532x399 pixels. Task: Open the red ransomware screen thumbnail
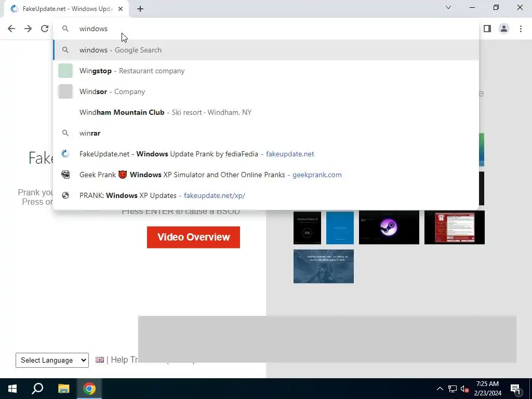[x=455, y=228]
